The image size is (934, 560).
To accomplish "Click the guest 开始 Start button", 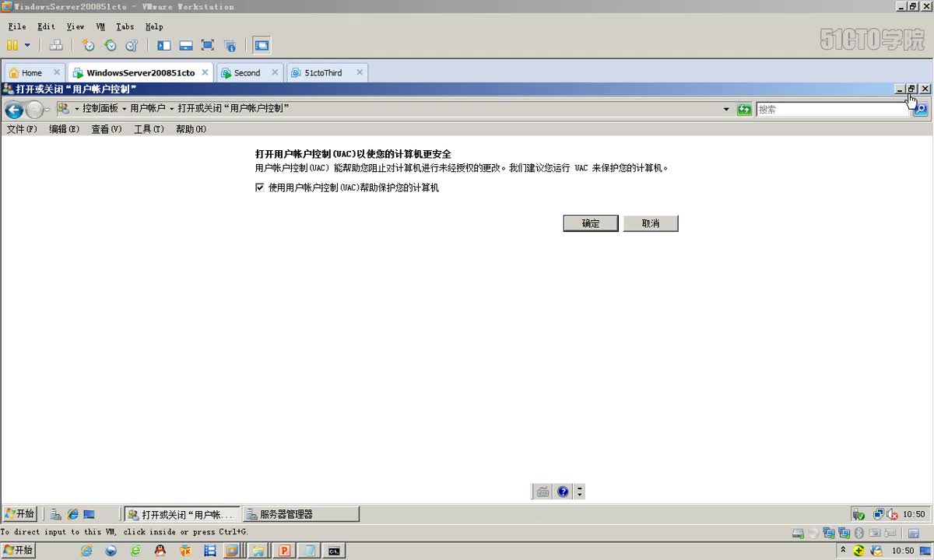I will (19, 514).
